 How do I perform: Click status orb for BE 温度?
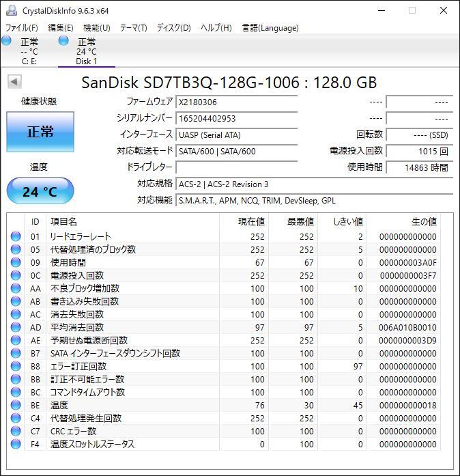tap(16, 405)
